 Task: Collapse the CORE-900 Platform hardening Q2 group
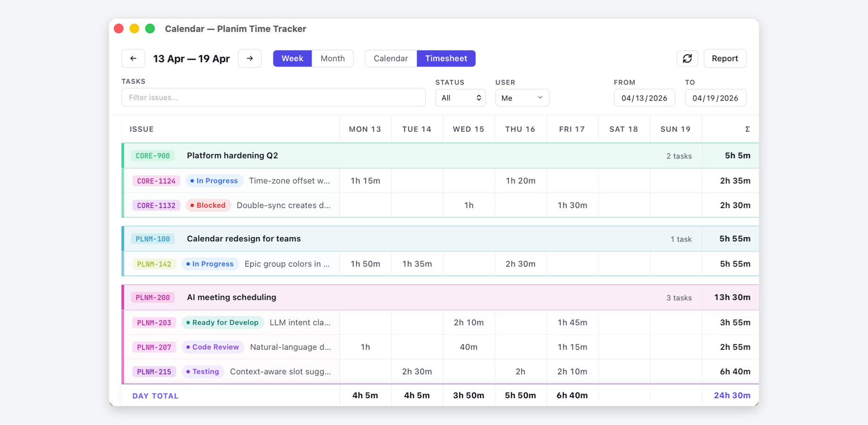440,156
